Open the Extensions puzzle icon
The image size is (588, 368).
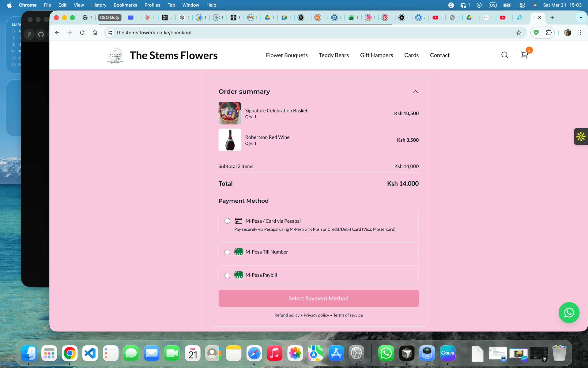(x=549, y=33)
